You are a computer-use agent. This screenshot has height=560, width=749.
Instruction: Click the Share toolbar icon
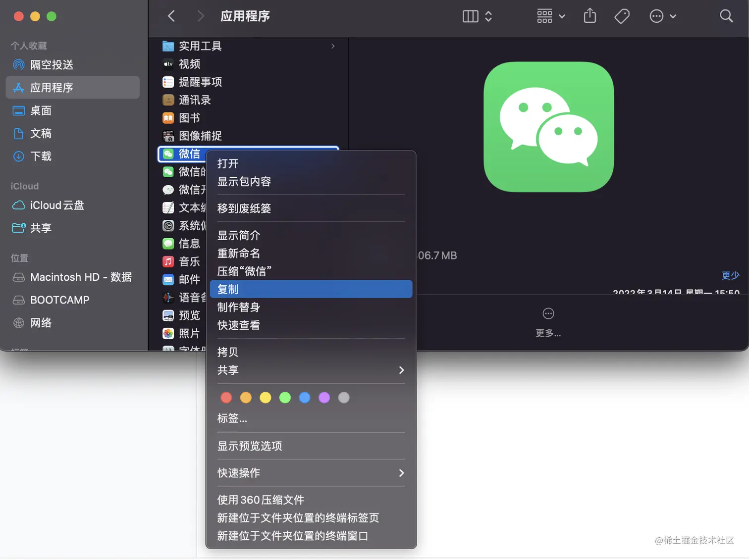[589, 16]
